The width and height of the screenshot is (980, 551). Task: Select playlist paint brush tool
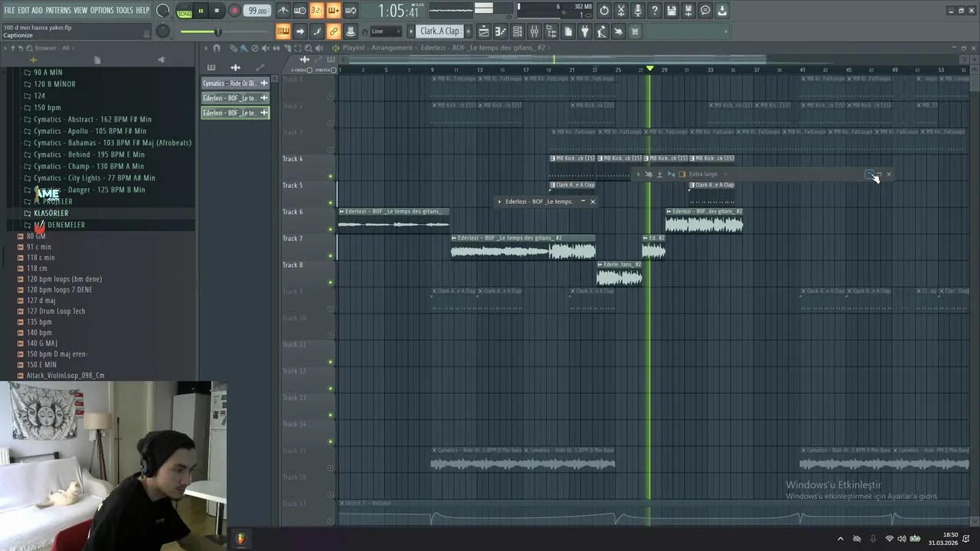click(244, 48)
